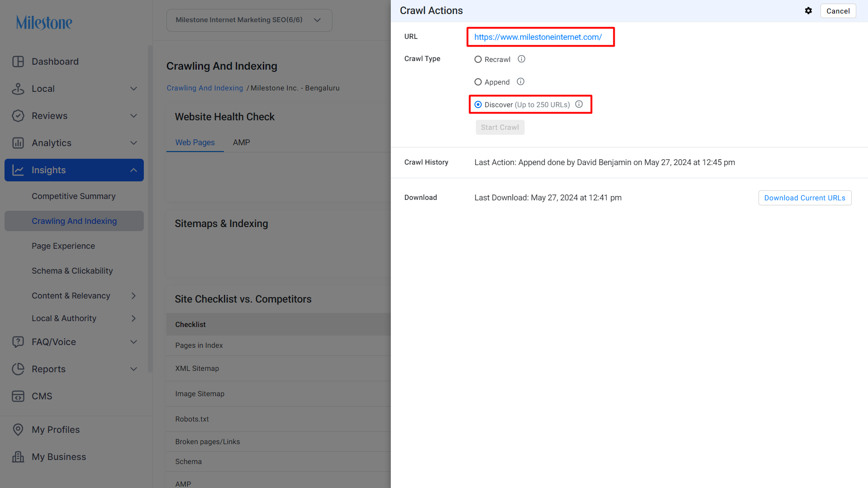This screenshot has width=868, height=488.
Task: Open Crawling And Indexing menu item
Action: (74, 221)
